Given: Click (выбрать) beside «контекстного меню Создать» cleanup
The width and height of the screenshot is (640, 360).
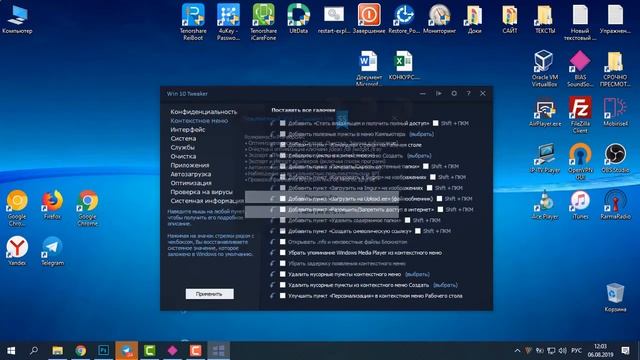Looking at the screenshot, I should 445,285.
